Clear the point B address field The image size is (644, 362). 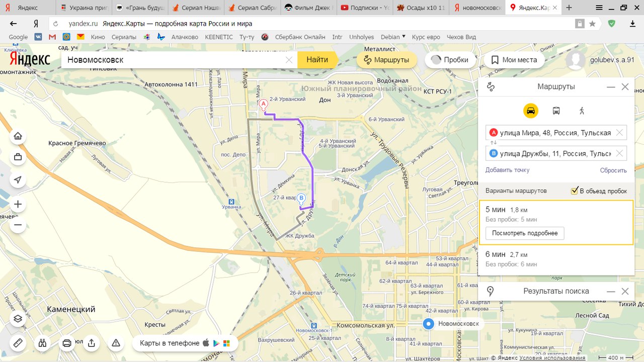619,153
